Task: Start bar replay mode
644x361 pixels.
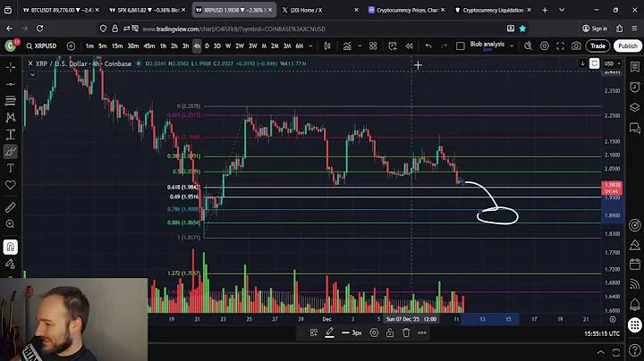Action: (x=409, y=46)
